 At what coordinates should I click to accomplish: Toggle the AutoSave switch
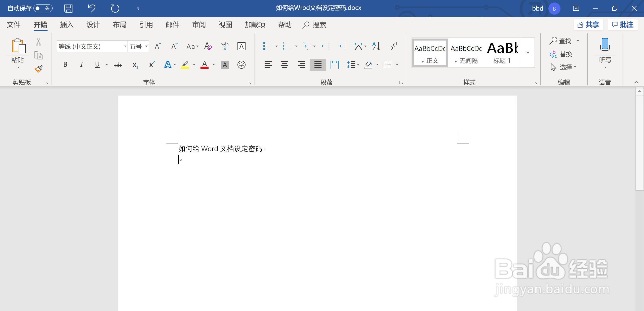[43, 8]
